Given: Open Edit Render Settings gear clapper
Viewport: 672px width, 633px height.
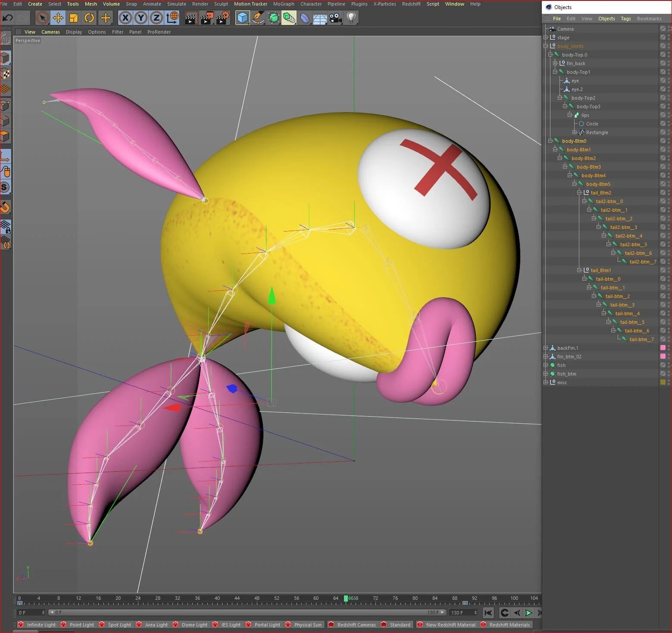Looking at the screenshot, I should click(223, 18).
